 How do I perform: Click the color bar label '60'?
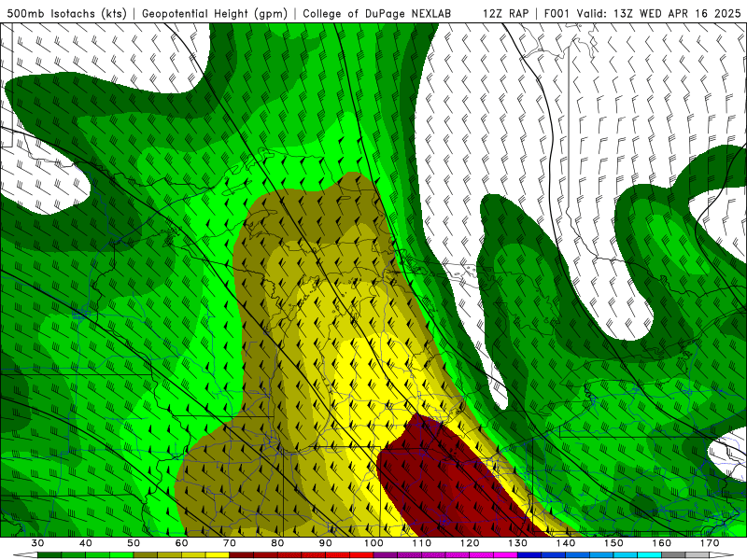[181, 543]
